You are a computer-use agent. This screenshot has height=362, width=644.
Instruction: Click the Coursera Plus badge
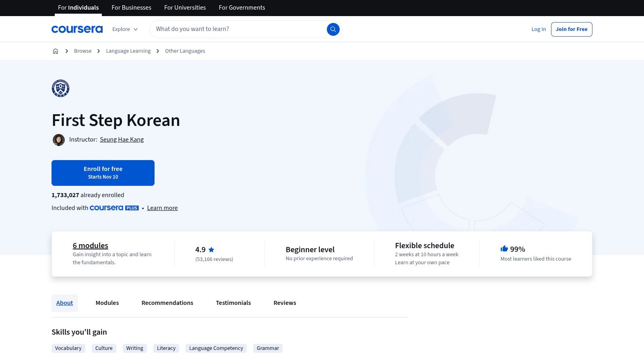[114, 208]
